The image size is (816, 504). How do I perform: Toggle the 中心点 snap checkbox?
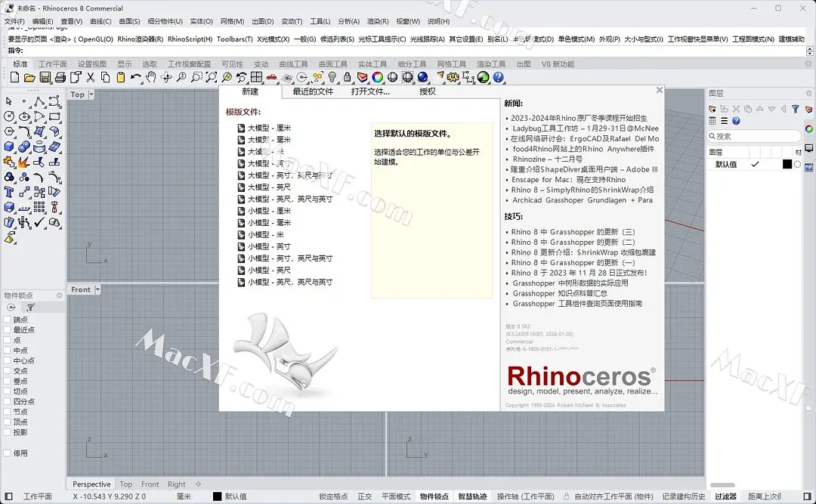pos(8,361)
